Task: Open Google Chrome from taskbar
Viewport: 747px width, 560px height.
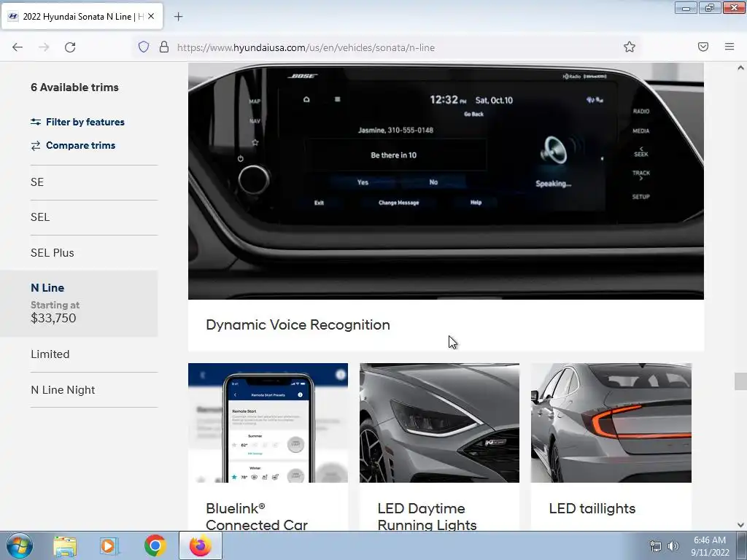Action: click(x=155, y=545)
